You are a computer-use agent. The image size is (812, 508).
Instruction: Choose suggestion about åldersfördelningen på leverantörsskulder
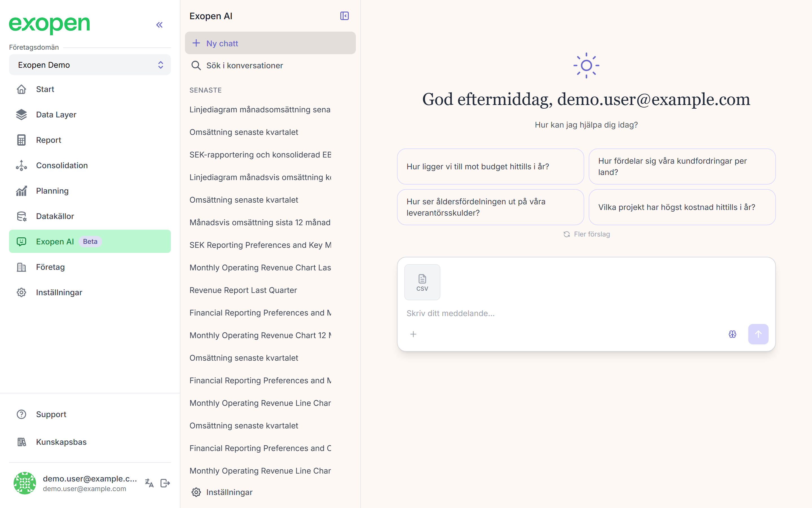tap(490, 207)
